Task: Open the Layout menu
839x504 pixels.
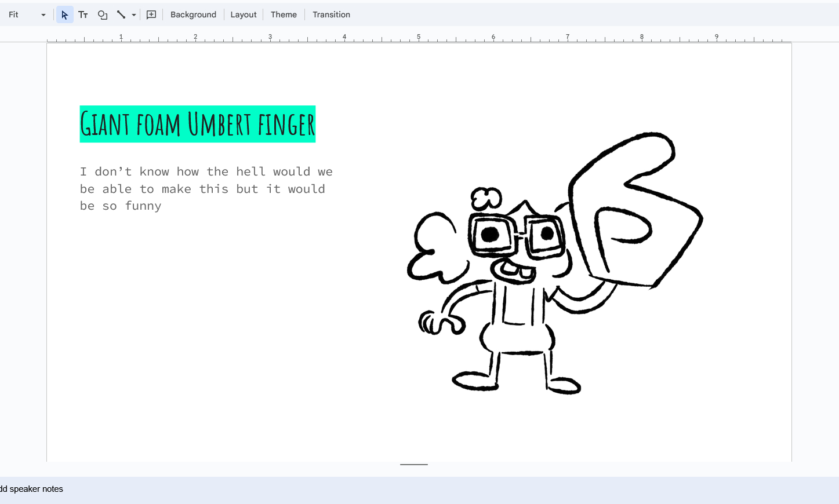Action: 243,15
